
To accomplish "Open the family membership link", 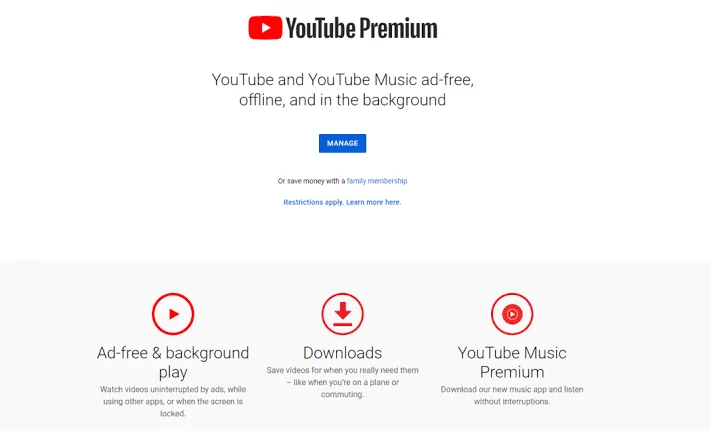I will click(x=377, y=181).
